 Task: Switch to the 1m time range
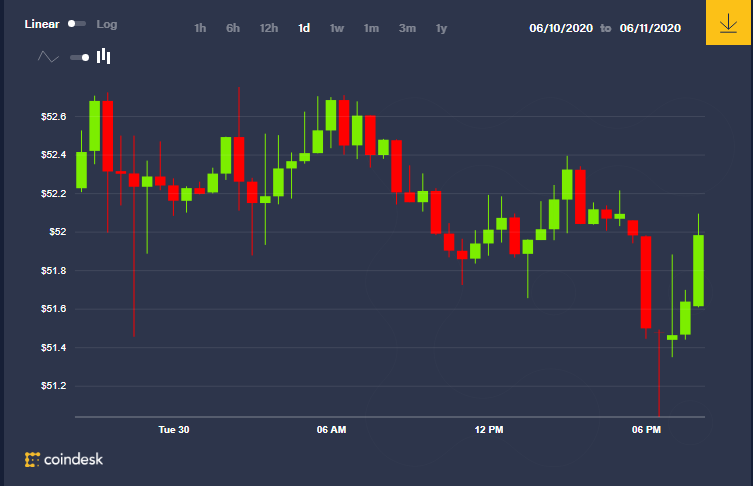[371, 28]
